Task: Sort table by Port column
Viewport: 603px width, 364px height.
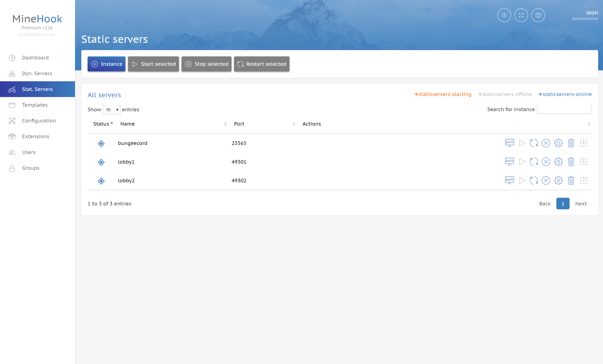Action: click(239, 124)
